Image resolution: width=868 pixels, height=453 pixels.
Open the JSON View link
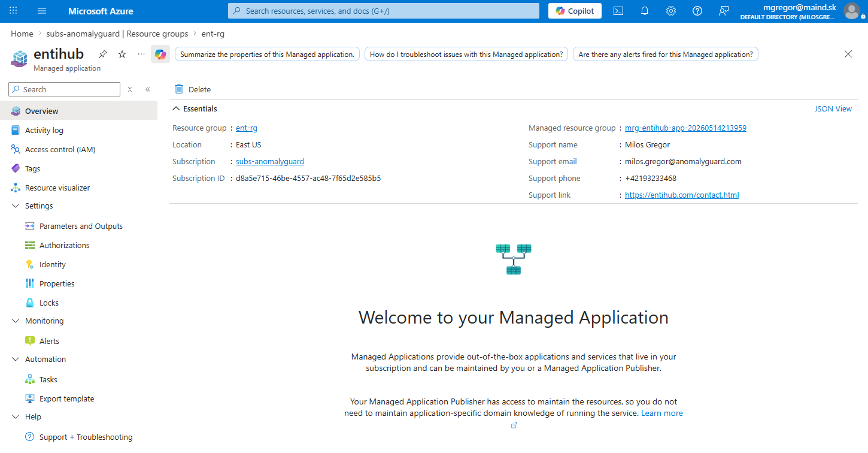click(833, 109)
